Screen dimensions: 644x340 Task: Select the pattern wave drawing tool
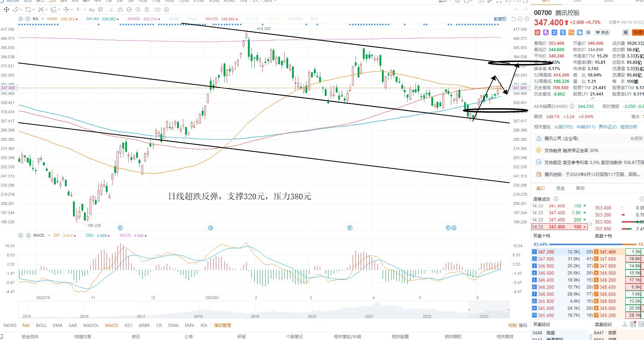[x=41, y=10]
